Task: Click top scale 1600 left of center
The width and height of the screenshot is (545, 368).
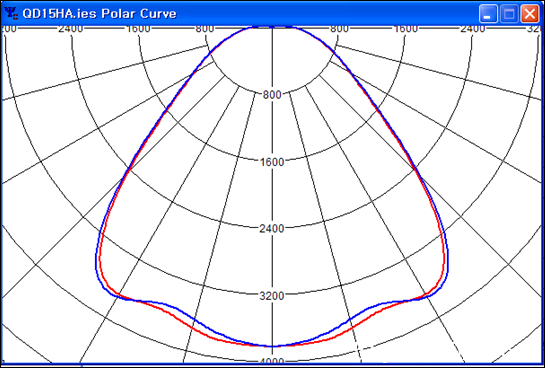Action: tap(138, 29)
